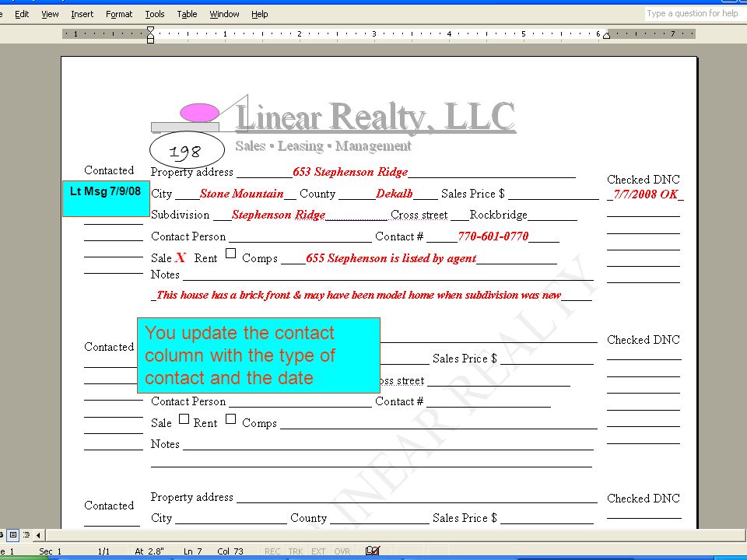Open the View menu
This screenshot has height=560, width=747.
coord(50,14)
